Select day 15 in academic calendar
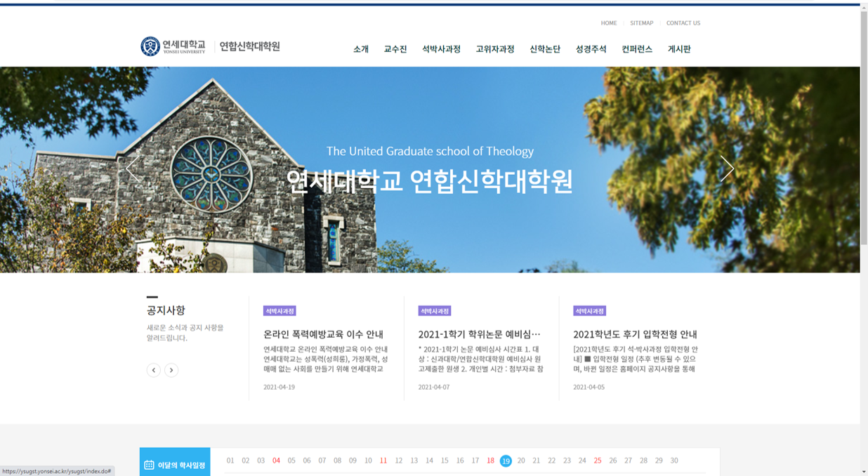 tap(445, 461)
